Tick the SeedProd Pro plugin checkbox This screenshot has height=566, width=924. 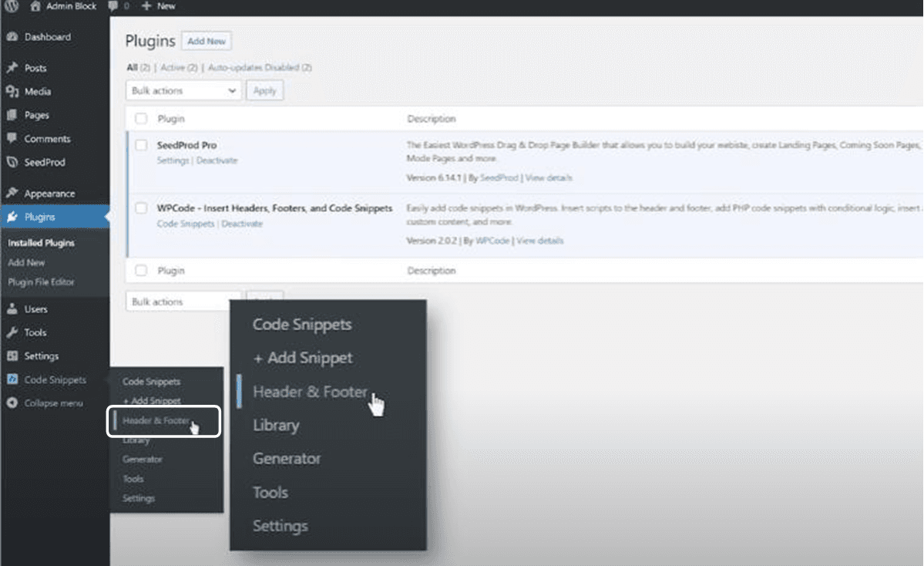pyautogui.click(x=141, y=145)
